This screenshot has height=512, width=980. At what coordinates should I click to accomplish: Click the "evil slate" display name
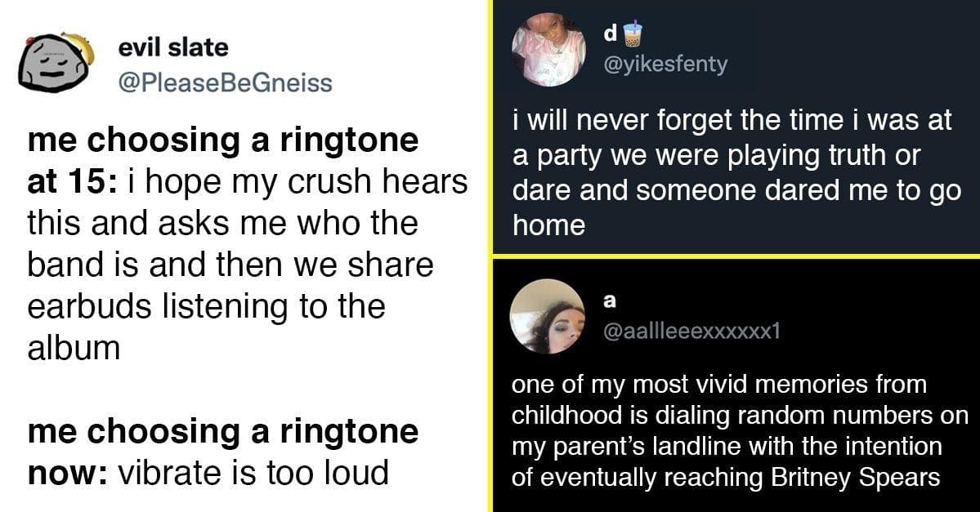pos(173,48)
